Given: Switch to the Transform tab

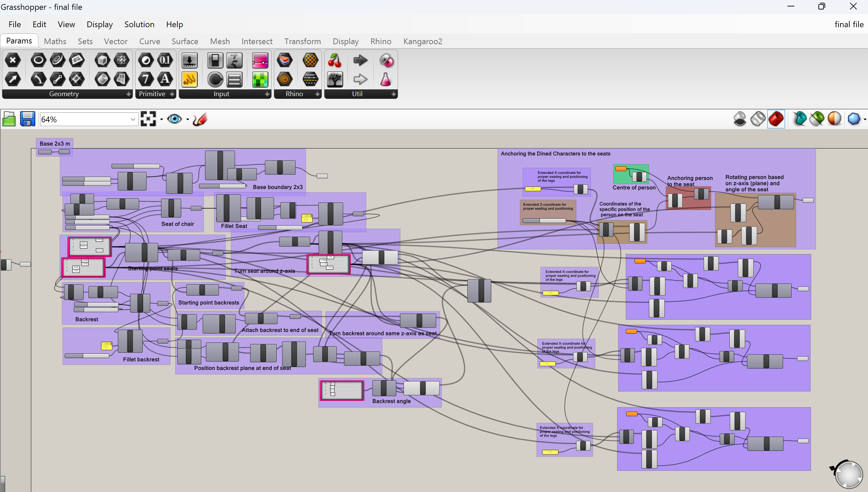Looking at the screenshot, I should tap(302, 41).
